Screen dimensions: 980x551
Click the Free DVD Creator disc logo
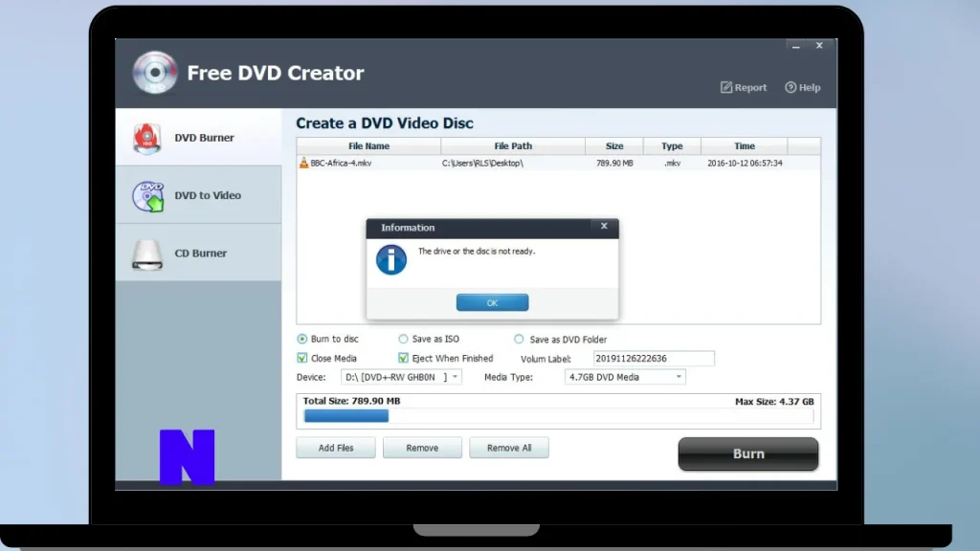[154, 73]
